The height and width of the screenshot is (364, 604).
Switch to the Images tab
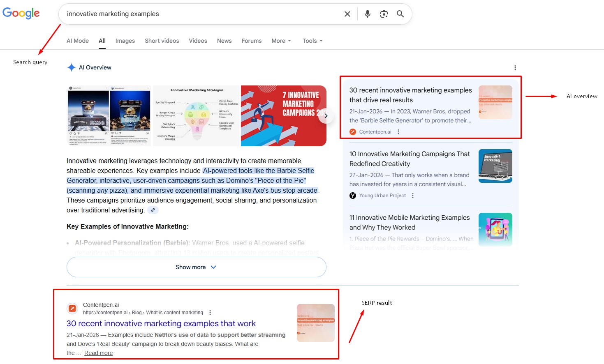click(x=125, y=41)
